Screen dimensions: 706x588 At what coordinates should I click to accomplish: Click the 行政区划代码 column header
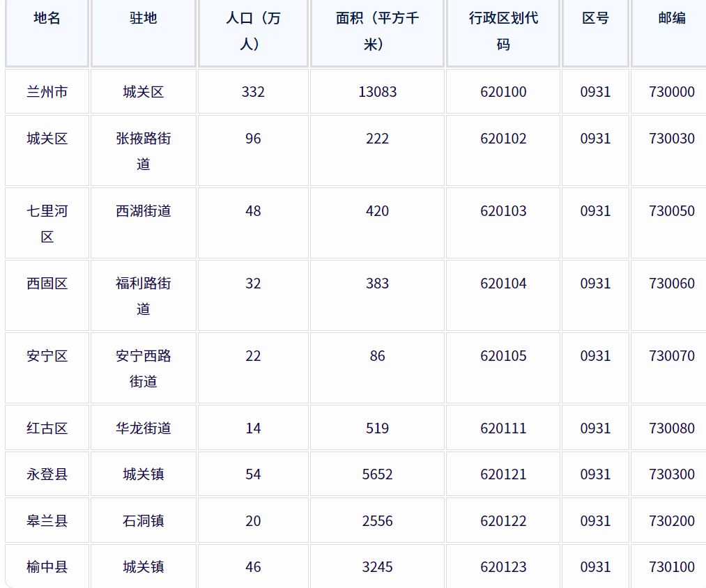pyautogui.click(x=503, y=33)
